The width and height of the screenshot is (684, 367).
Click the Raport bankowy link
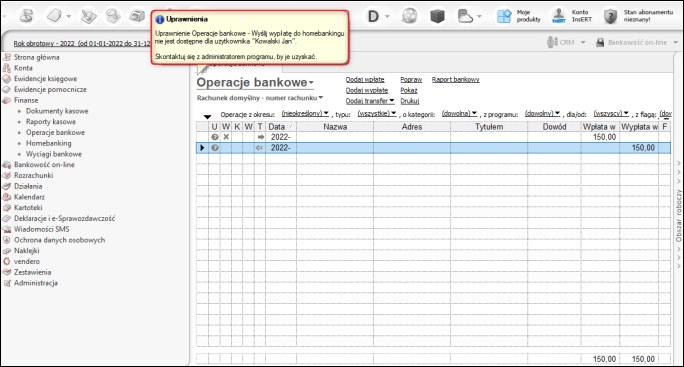point(455,79)
